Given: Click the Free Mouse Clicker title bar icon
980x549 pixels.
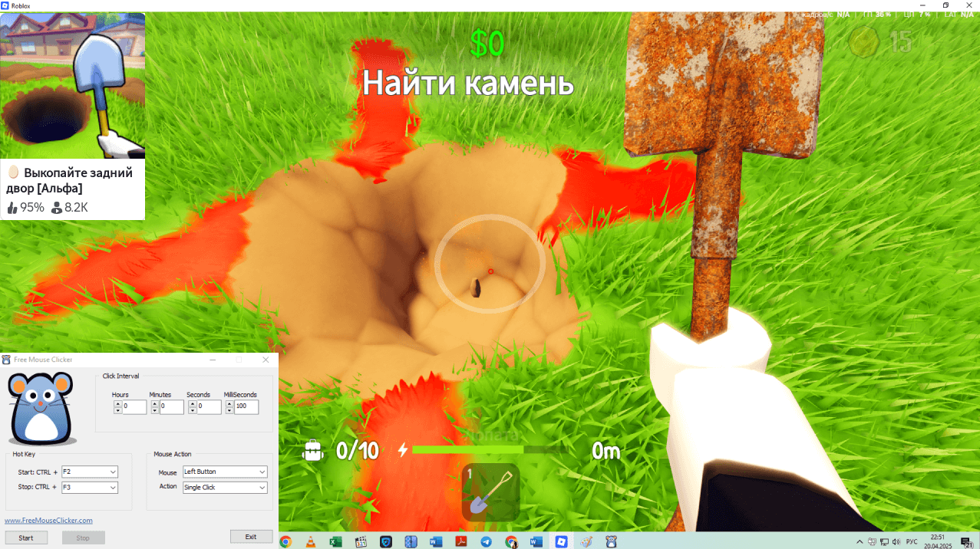Looking at the screenshot, I should [x=7, y=360].
